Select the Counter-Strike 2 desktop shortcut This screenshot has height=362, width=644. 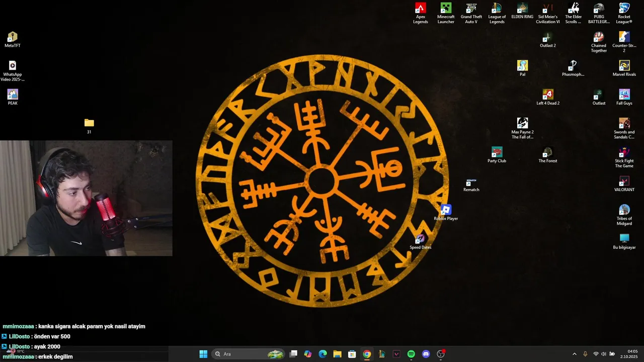coord(624,42)
